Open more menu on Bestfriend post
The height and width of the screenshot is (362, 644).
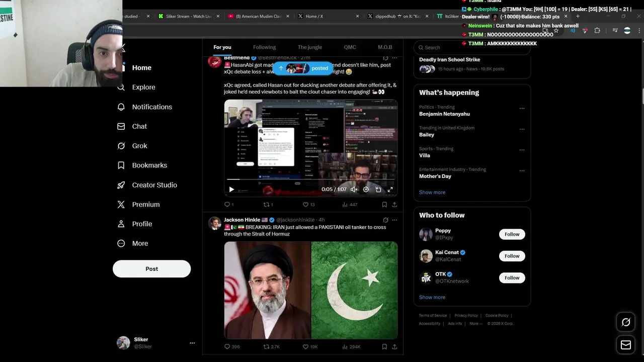click(x=394, y=58)
